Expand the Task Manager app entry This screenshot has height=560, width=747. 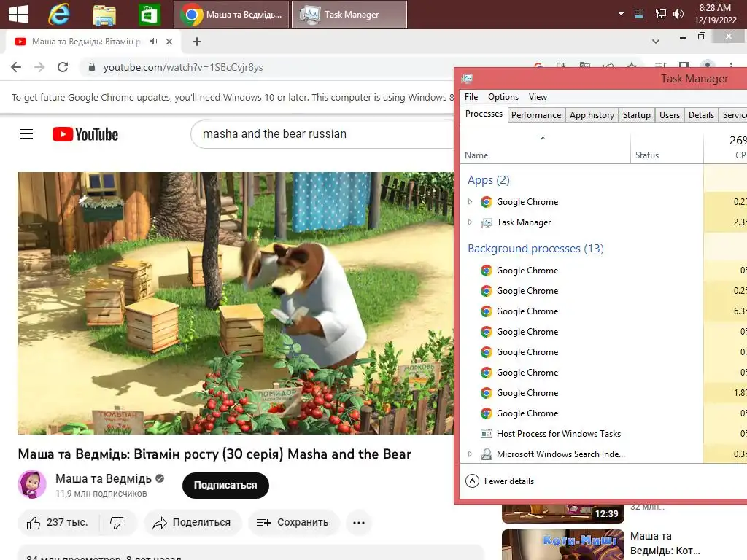coord(471,222)
